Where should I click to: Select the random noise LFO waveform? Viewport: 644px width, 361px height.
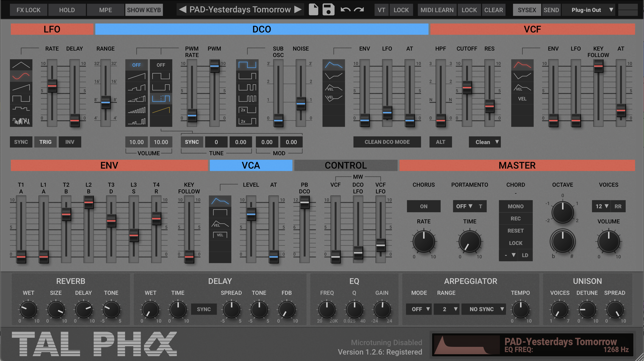21,121
